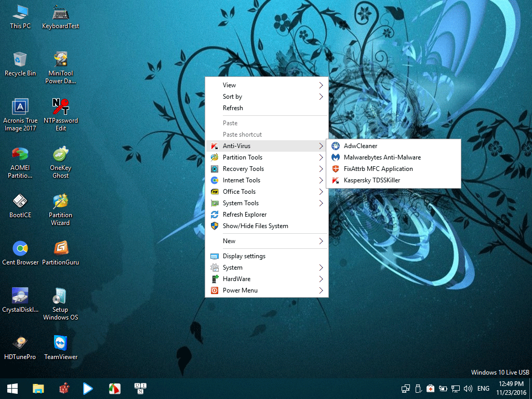This screenshot has width=532, height=399.
Task: Open the Windows Start button
Action: (12, 389)
